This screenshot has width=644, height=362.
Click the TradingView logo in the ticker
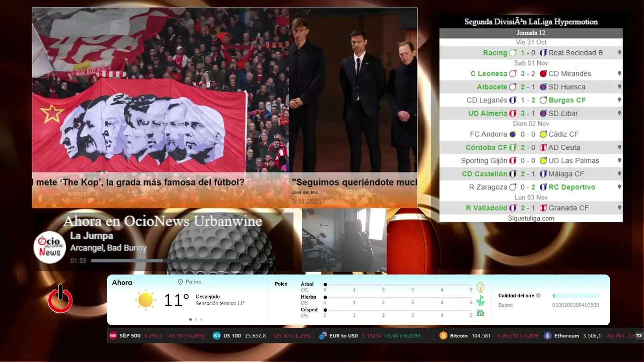click(x=639, y=336)
